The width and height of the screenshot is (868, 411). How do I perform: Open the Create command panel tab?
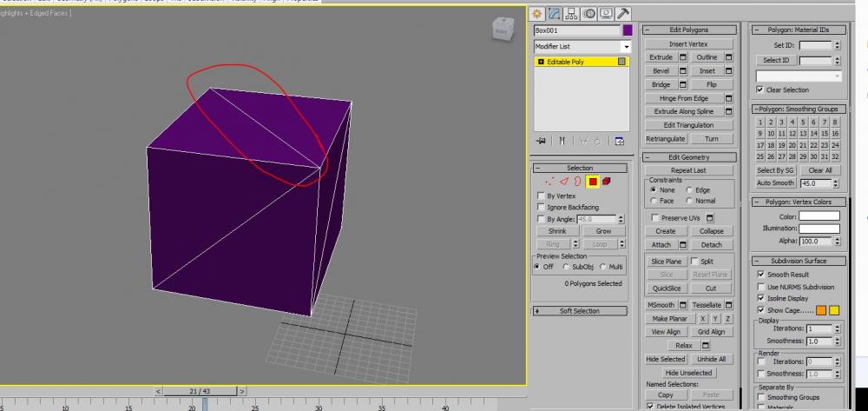point(538,13)
